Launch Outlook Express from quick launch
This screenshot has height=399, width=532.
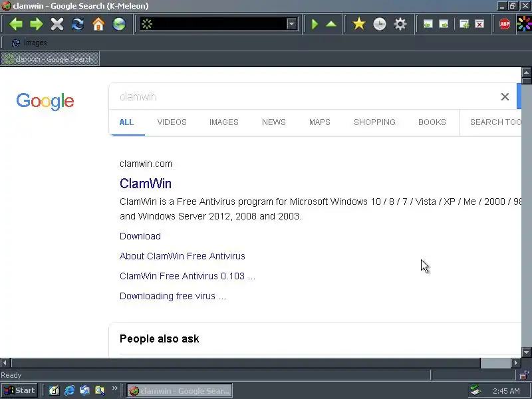(84, 390)
